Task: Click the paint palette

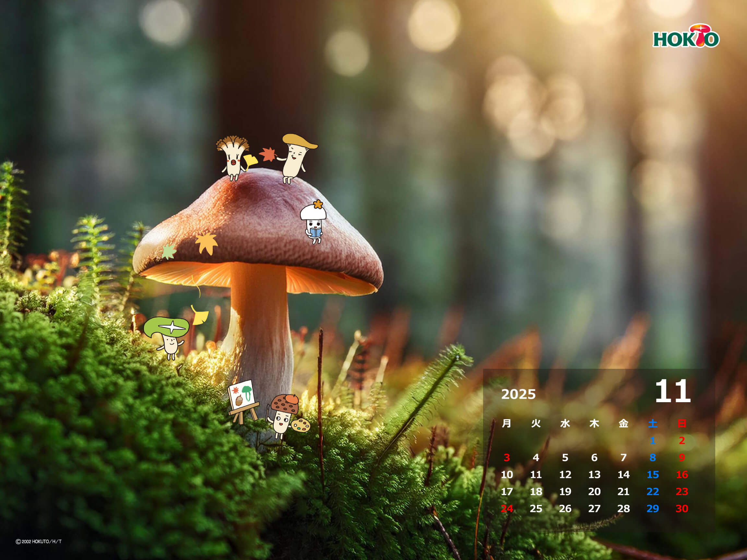Action: point(301,425)
